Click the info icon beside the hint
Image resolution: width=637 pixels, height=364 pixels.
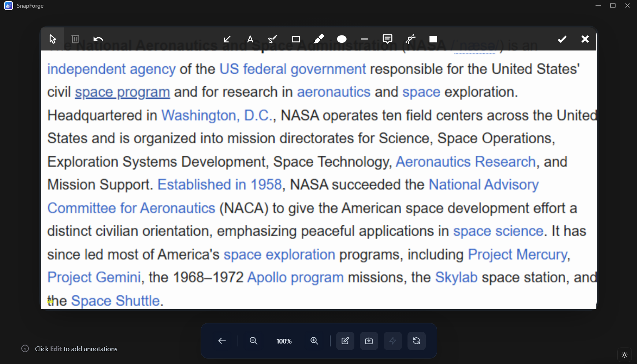pyautogui.click(x=25, y=349)
